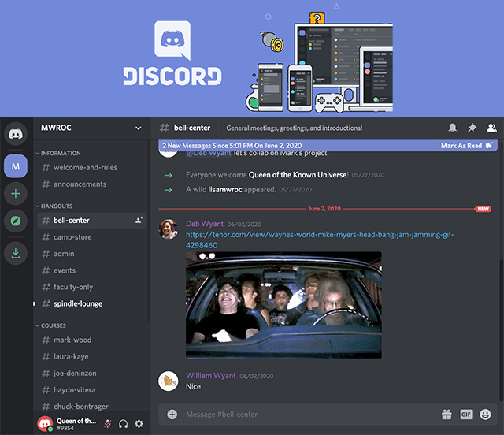Image resolution: width=504 pixels, height=435 pixels.
Task: Open the events channel
Action: [x=92, y=270]
